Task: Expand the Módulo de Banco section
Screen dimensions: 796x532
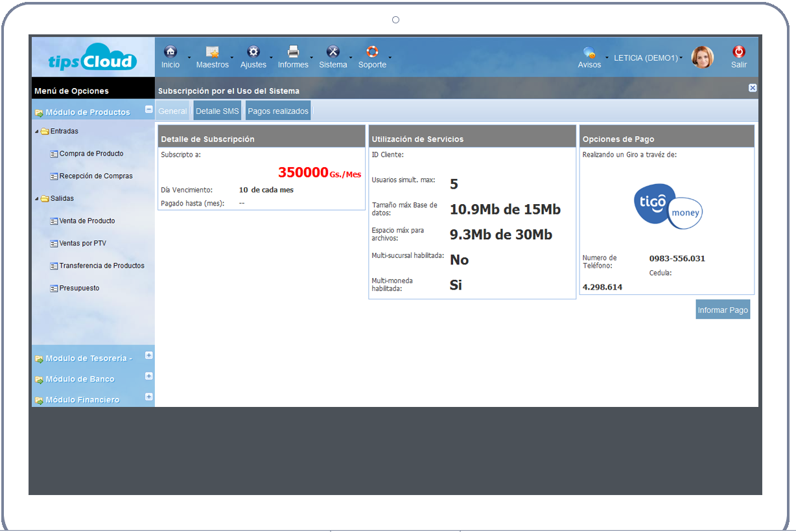Action: 148,376
